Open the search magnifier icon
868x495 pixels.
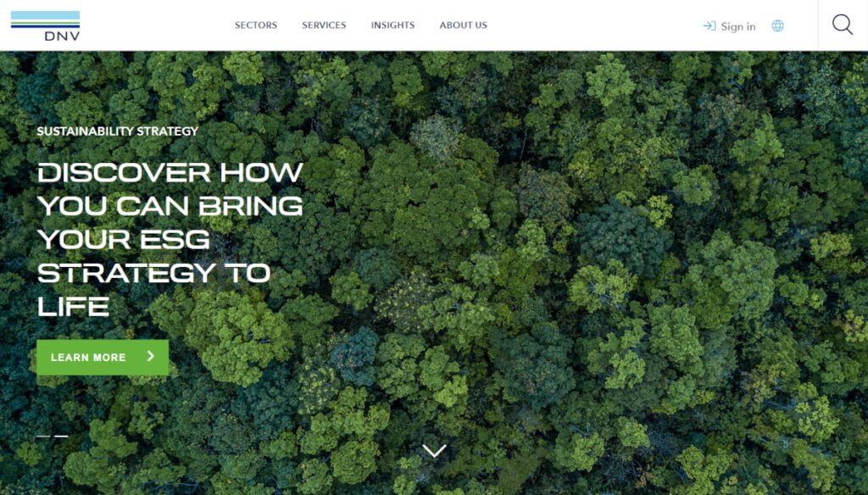click(x=843, y=25)
